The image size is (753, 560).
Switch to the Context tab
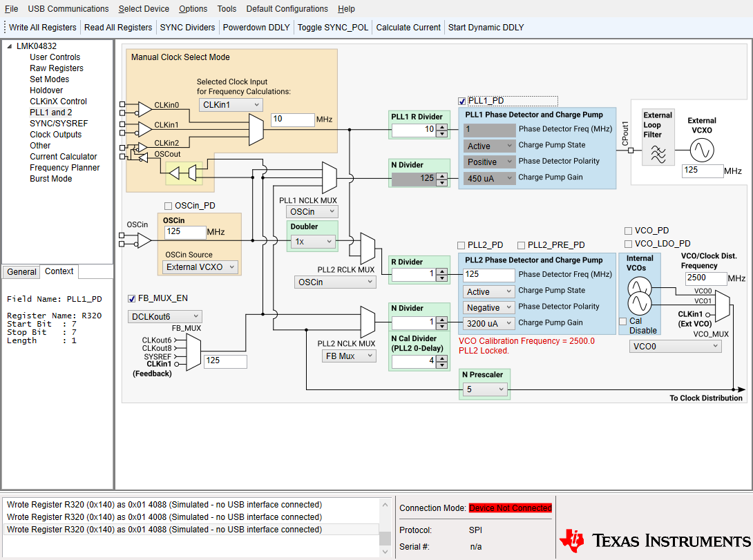coord(59,271)
